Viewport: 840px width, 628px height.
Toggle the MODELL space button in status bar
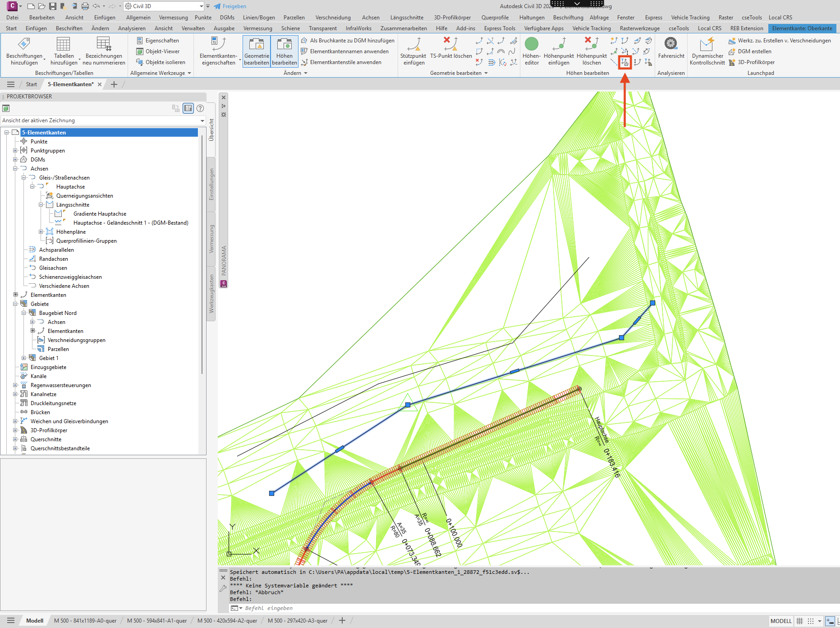point(781,621)
